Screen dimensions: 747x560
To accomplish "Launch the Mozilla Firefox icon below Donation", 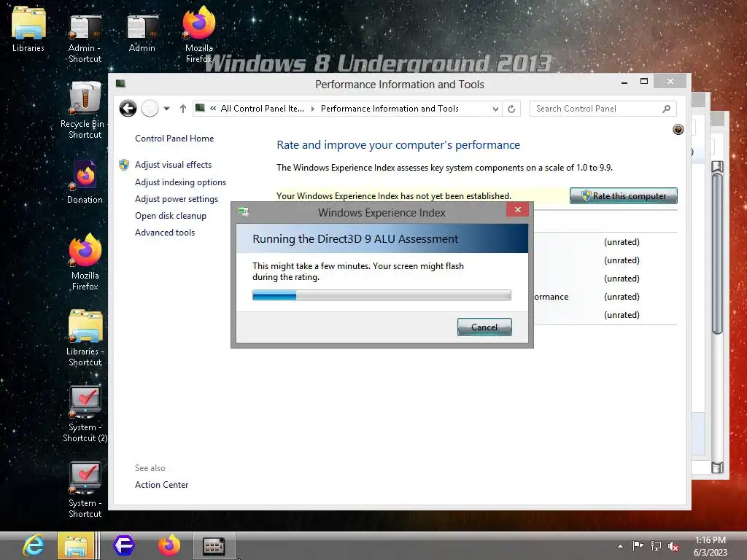I will point(85,260).
